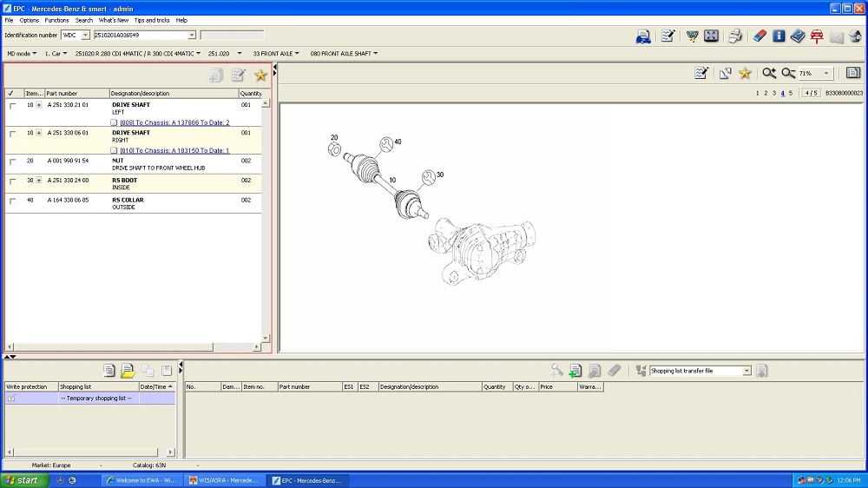Click the globe update icon at toolbar end
This screenshot has width=868, height=488.
coord(855,36)
